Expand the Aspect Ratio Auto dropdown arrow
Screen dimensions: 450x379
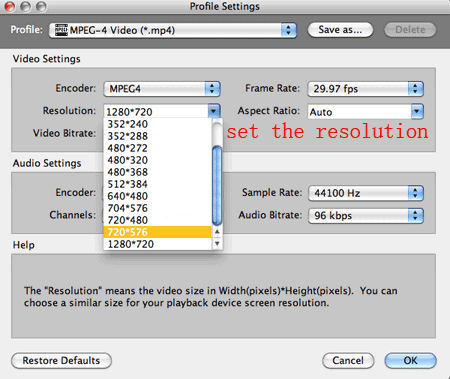click(417, 111)
